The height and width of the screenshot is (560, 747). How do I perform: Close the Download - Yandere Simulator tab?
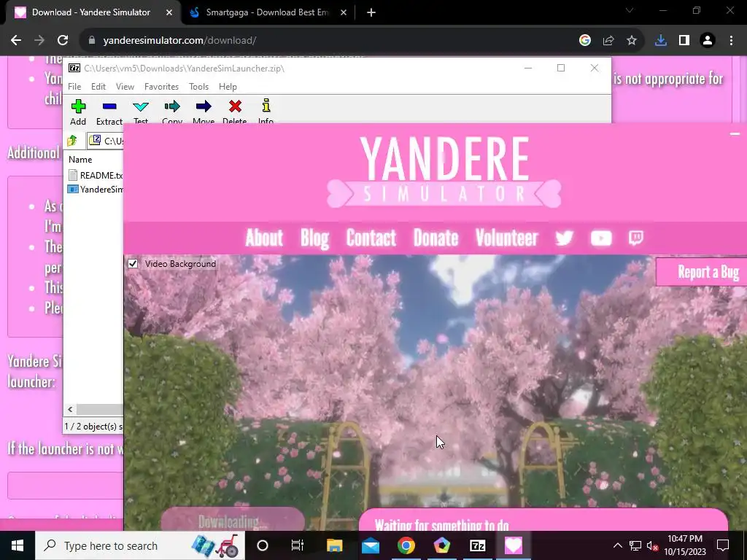tap(169, 13)
